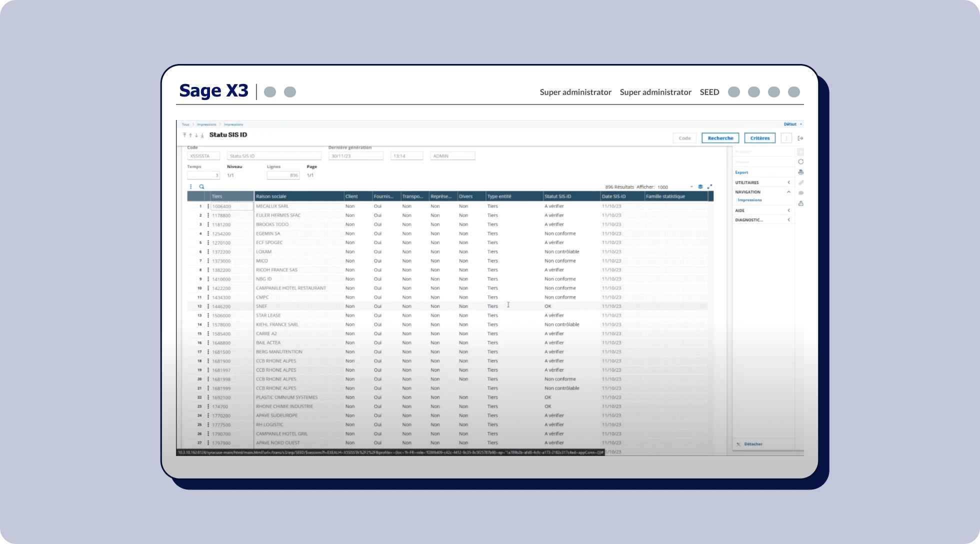
Task: Open the Export link in side panel
Action: pos(741,172)
